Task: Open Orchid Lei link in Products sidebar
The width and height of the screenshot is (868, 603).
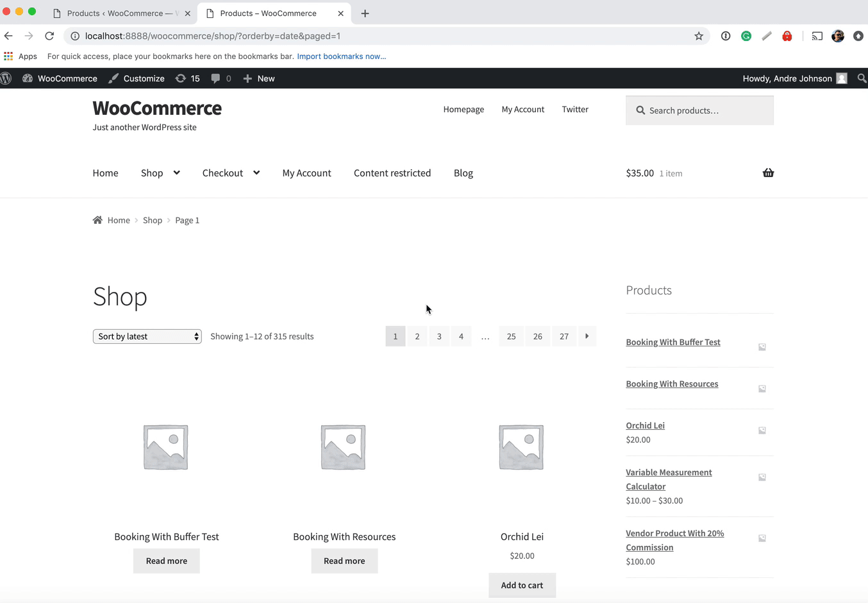Action: click(645, 425)
